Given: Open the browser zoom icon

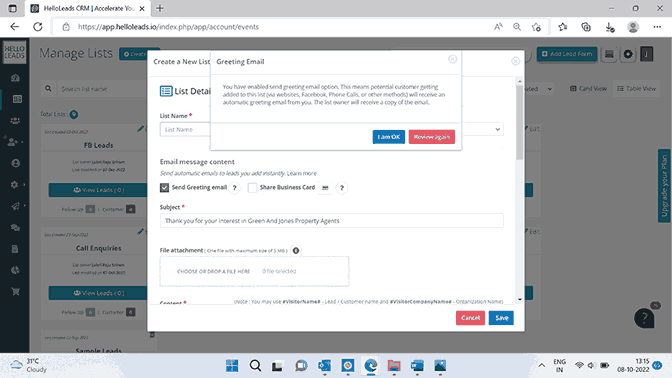Looking at the screenshot, I should pos(517,27).
